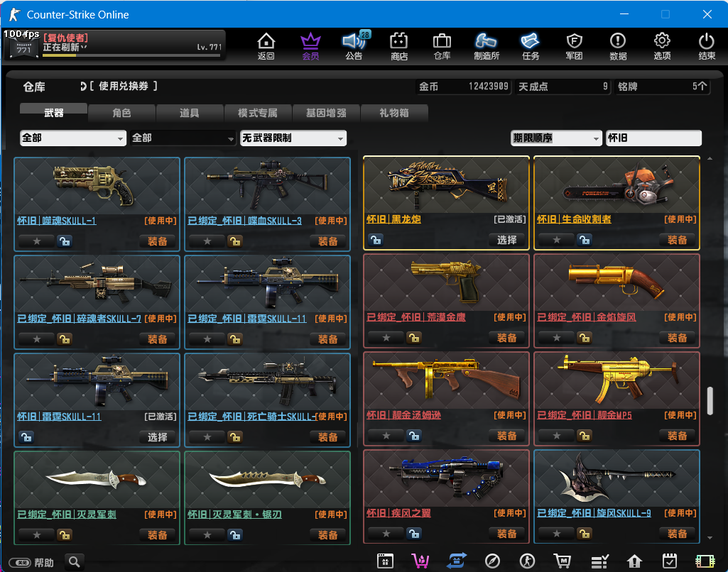Click the 金币 12423909 balance

click(463, 87)
